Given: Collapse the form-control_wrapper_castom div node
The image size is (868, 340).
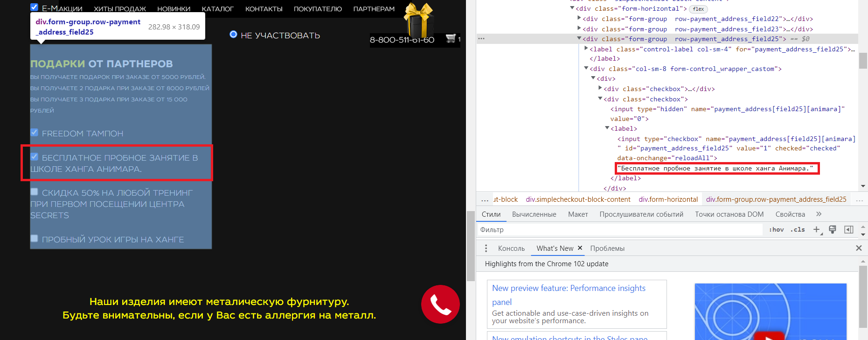Looking at the screenshot, I should (586, 69).
